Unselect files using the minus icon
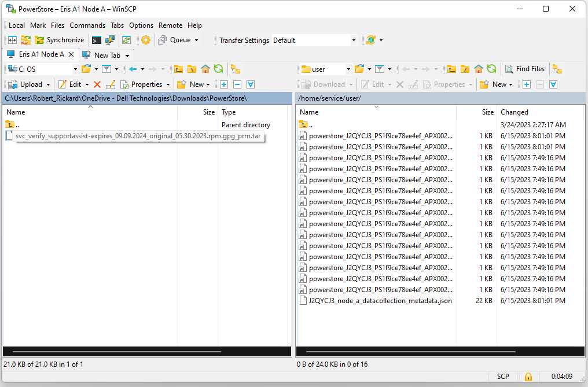Screen dimensions: 588x387 coord(237,84)
